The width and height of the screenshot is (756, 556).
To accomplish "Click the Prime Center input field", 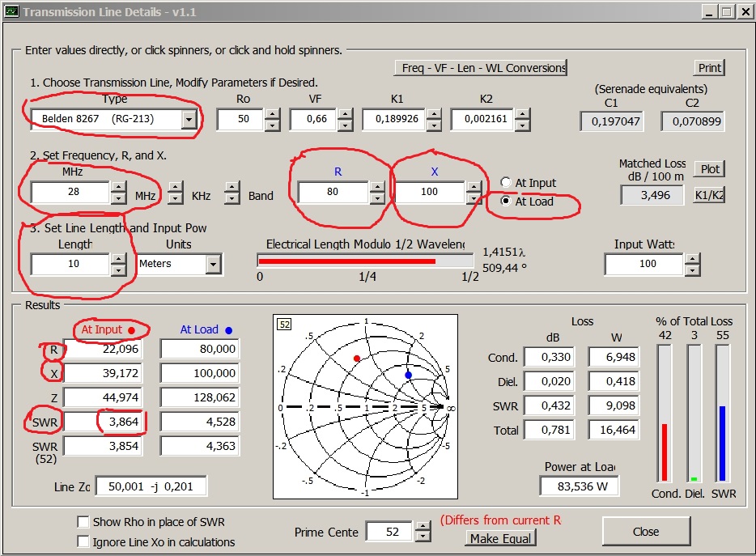I will tap(390, 532).
